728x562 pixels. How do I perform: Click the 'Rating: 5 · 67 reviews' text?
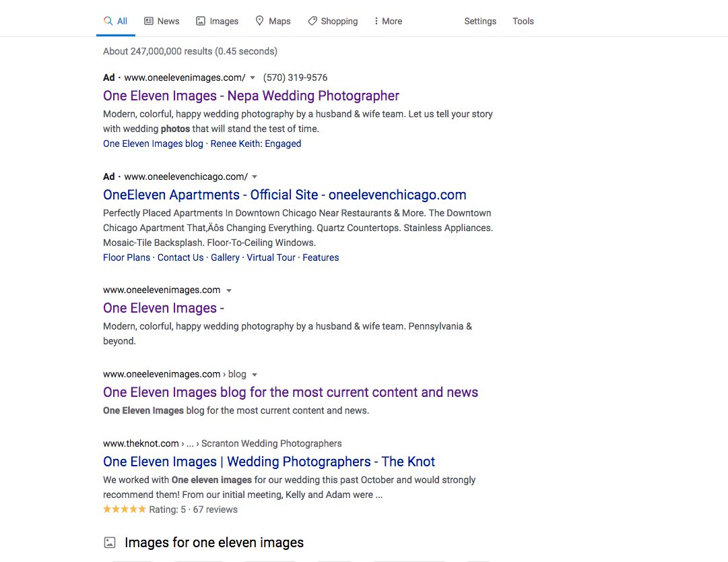pyautogui.click(x=193, y=509)
